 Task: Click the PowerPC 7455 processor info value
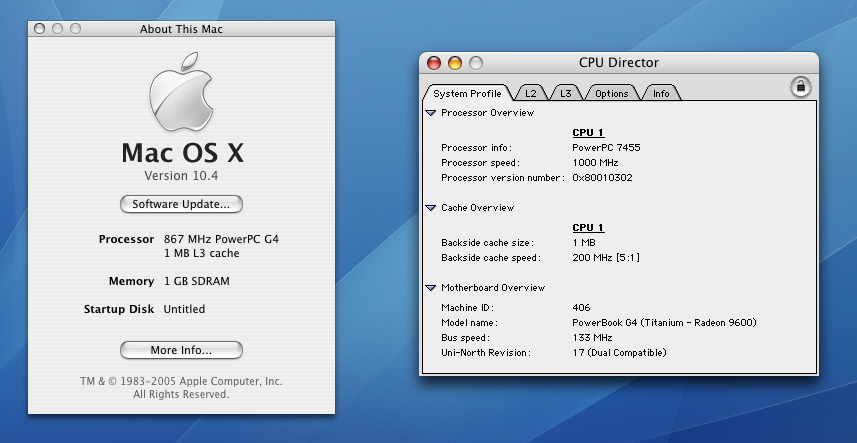606,147
